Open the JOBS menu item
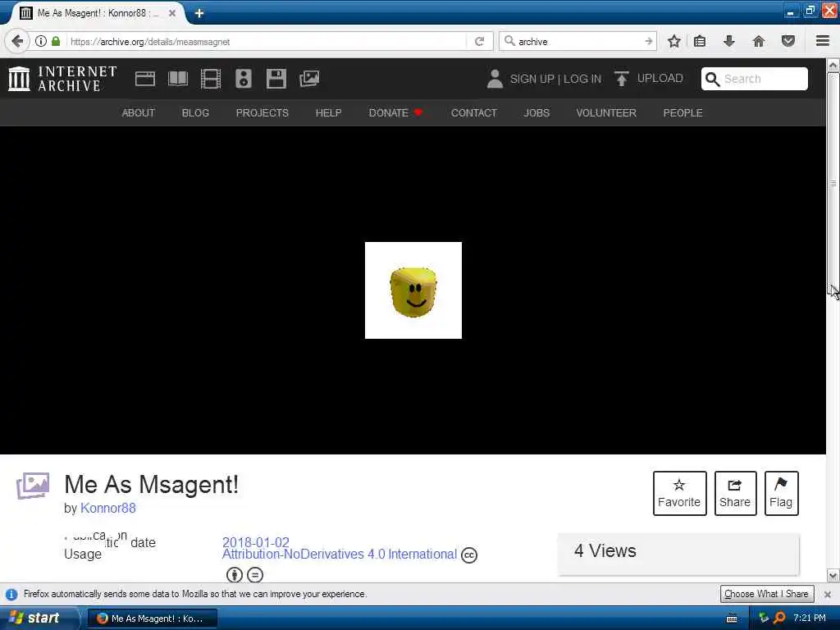This screenshot has height=630, width=840. pos(536,113)
